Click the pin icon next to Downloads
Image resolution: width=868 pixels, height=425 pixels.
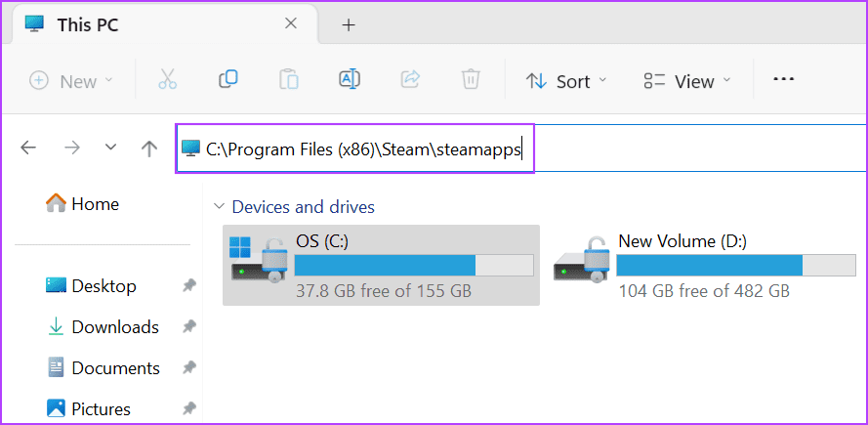(189, 327)
